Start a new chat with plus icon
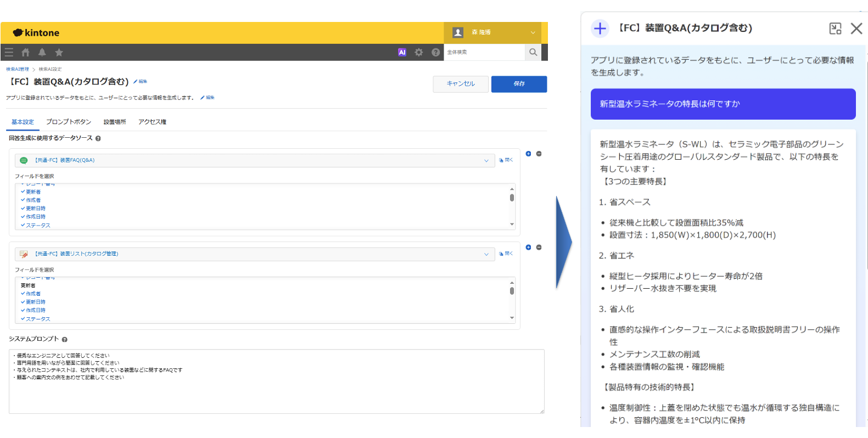Image resolution: width=868 pixels, height=438 pixels. (600, 29)
